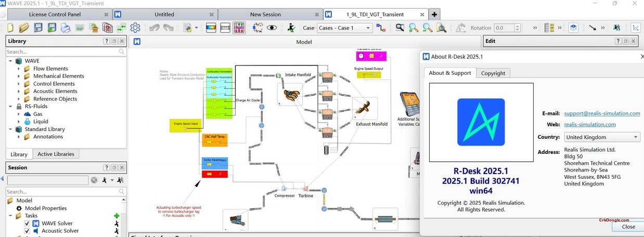Switch to the New Session tab
The image size is (644, 237).
click(265, 14)
